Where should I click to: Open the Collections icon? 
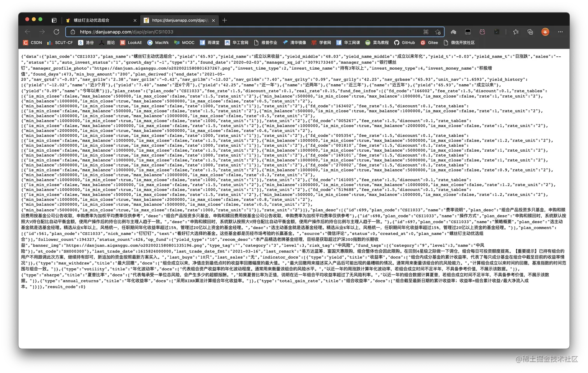tap(530, 32)
